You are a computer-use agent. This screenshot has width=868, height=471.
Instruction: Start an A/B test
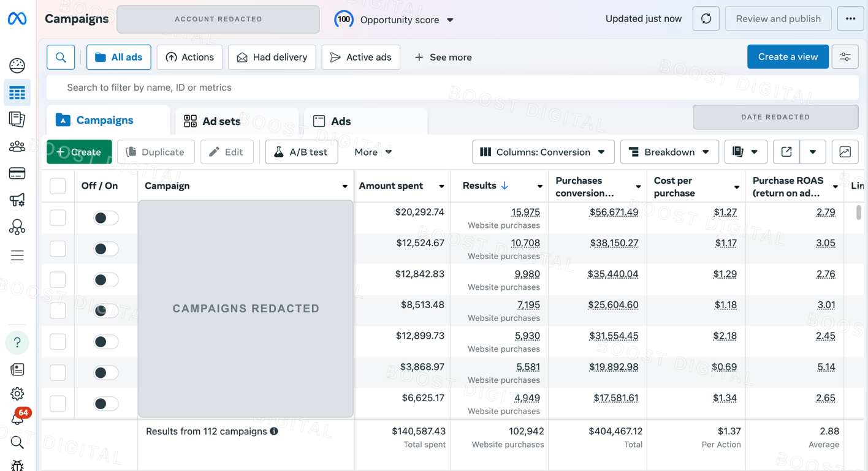(301, 152)
